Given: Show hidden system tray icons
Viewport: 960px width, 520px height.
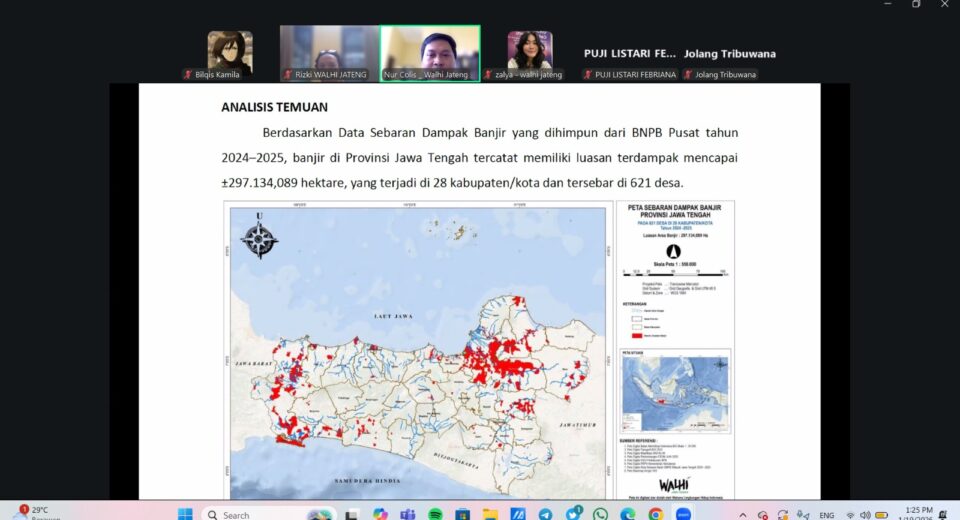Looking at the screenshot, I should tap(742, 515).
